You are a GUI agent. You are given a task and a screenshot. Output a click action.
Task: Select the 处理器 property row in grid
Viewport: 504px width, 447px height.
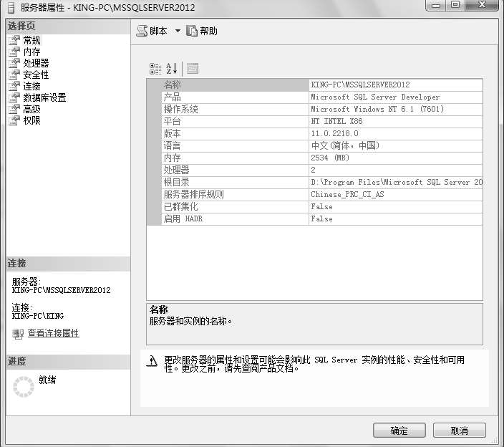click(x=321, y=170)
